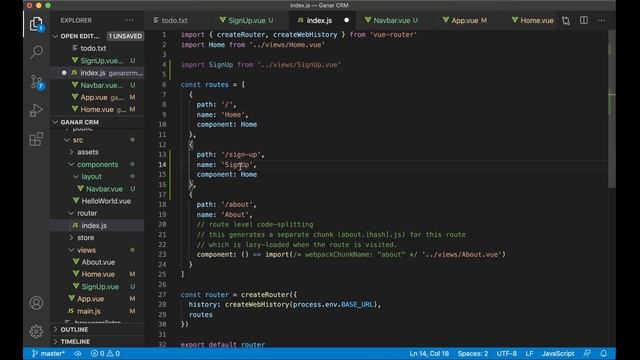Collapse the views folder
The image size is (640, 360).
(x=71, y=250)
